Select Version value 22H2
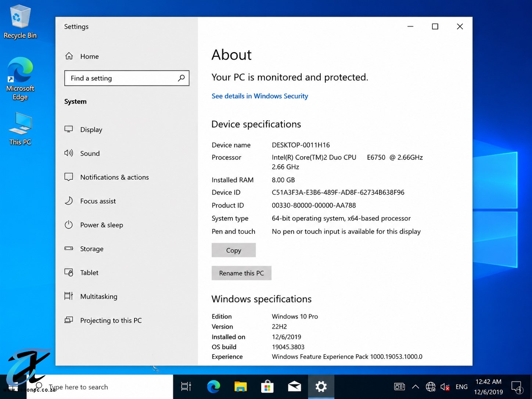 click(279, 327)
